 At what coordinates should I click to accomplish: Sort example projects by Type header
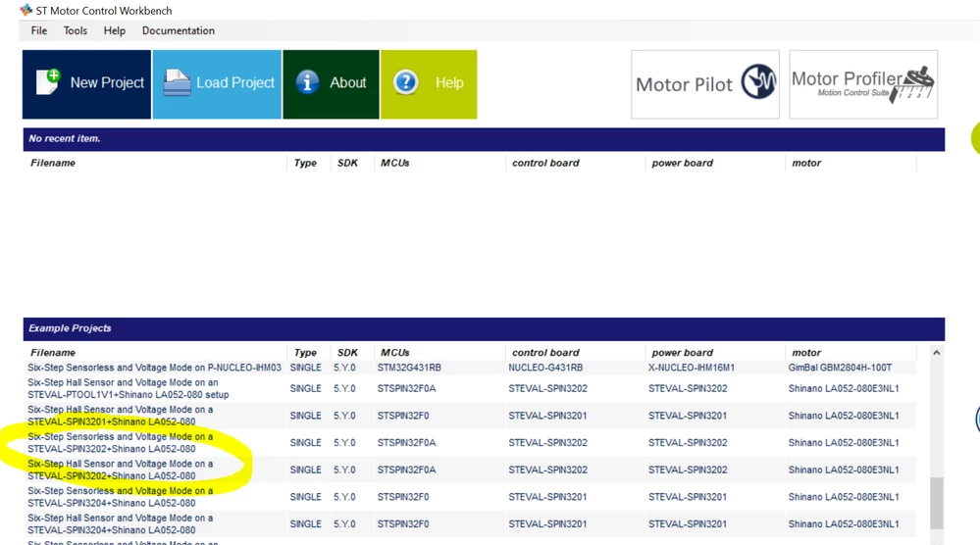click(x=305, y=353)
